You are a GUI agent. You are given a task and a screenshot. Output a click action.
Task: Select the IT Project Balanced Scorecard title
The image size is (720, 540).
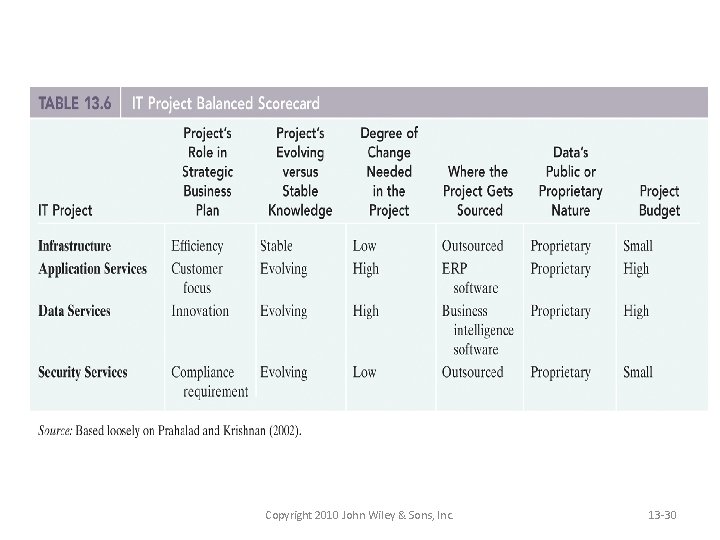coord(236,102)
